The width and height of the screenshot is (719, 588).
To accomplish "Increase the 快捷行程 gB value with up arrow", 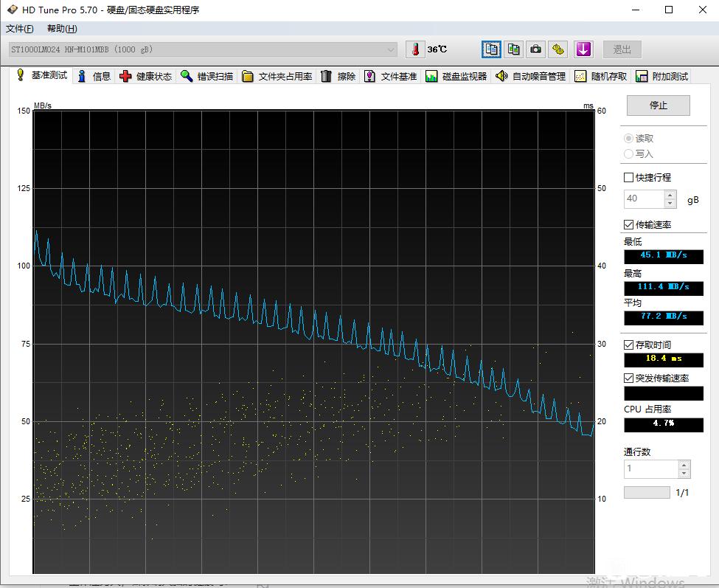I will [670, 195].
